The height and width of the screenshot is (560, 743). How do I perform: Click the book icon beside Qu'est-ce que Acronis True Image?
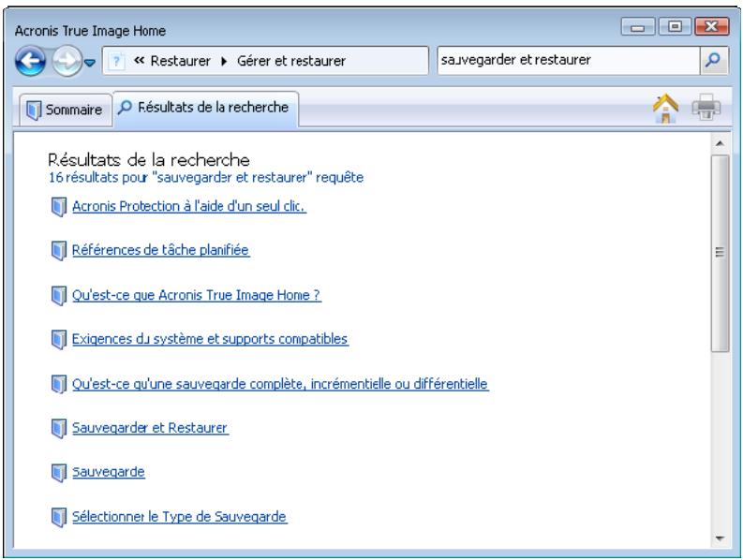pyautogui.click(x=58, y=296)
